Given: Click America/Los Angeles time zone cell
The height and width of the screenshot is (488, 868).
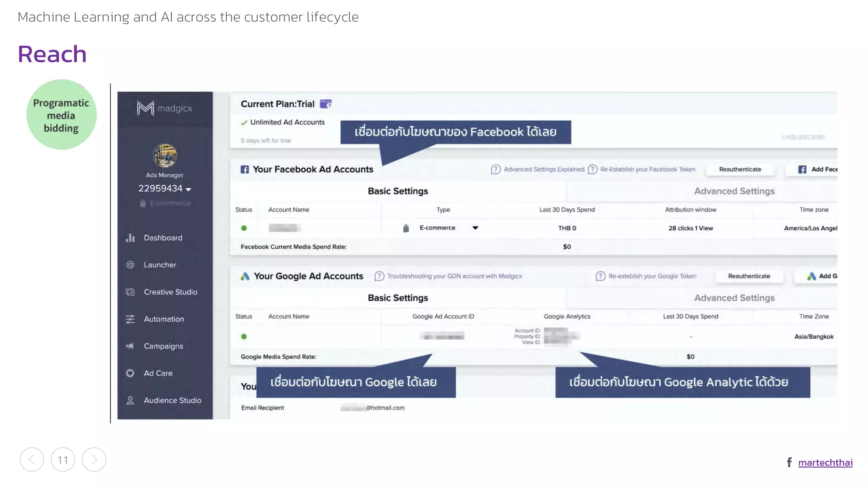Looking at the screenshot, I should [x=810, y=228].
